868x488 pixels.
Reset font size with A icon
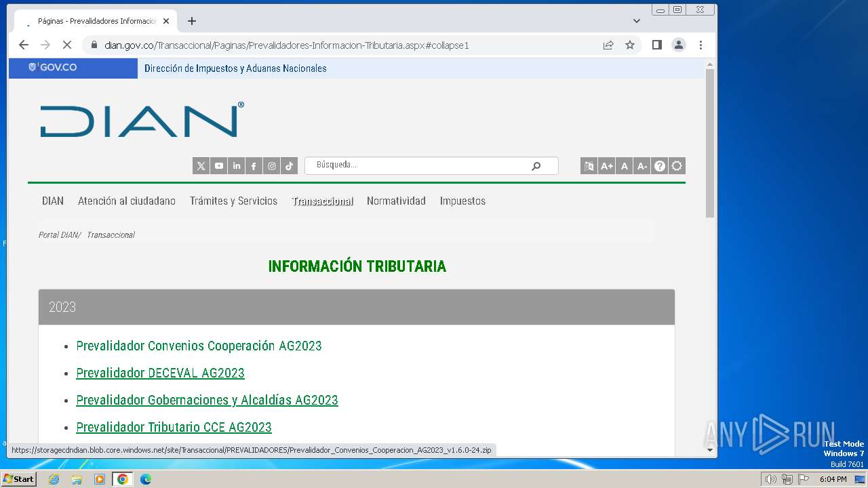tap(624, 166)
